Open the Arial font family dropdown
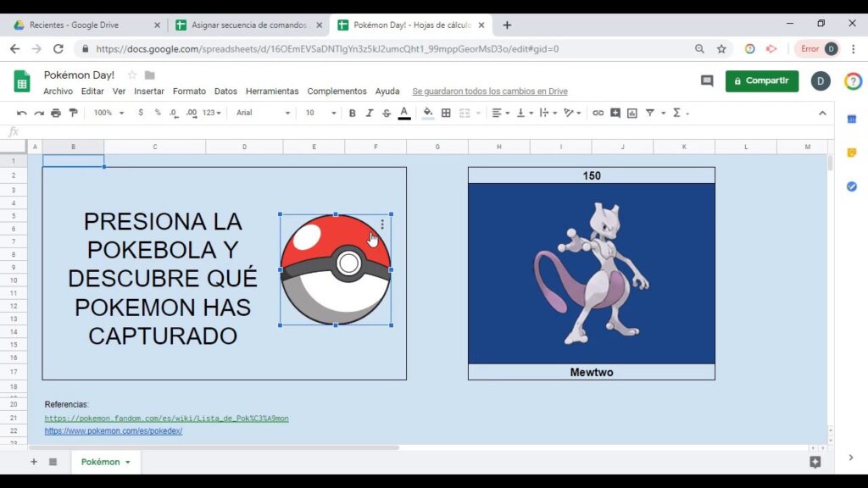The width and height of the screenshot is (868, 488). pyautogui.click(x=263, y=113)
